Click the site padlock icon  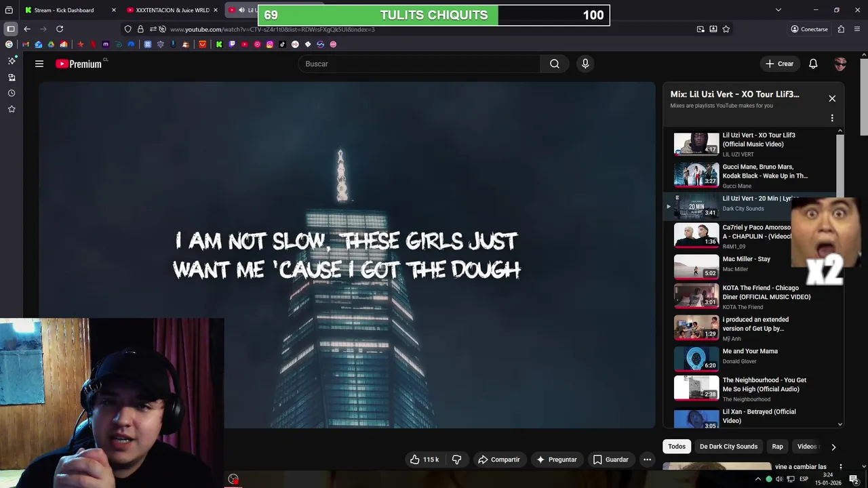140,29
